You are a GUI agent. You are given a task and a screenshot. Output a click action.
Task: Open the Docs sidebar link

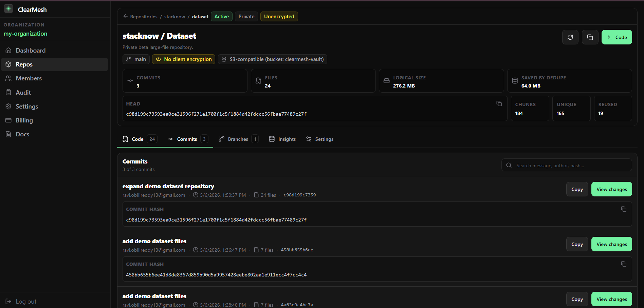pyautogui.click(x=55, y=134)
